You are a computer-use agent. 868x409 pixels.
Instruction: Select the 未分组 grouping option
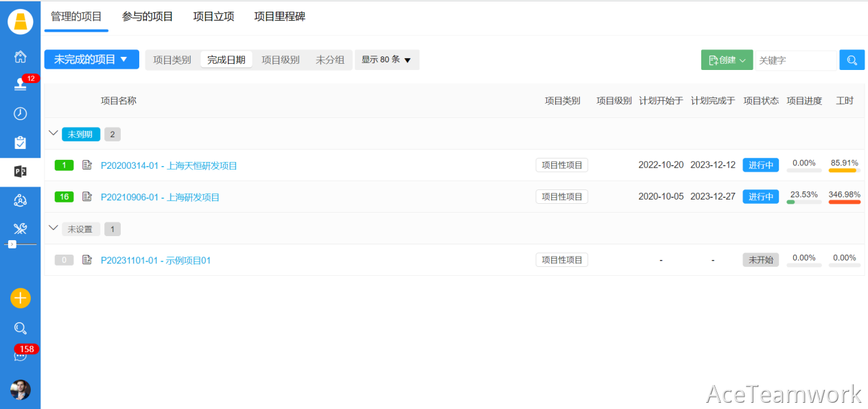pyautogui.click(x=329, y=60)
